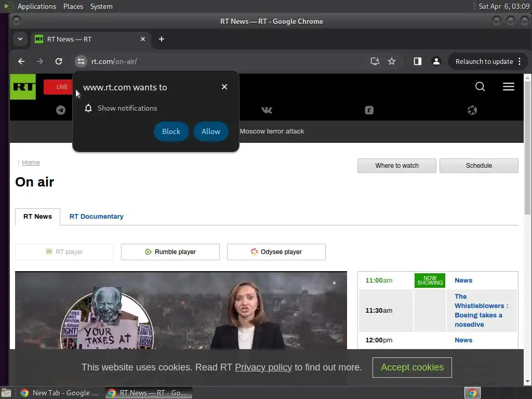Click the address bar URL rt.com/on-air/
Image resolution: width=532 pixels, height=399 pixels.
114,61
